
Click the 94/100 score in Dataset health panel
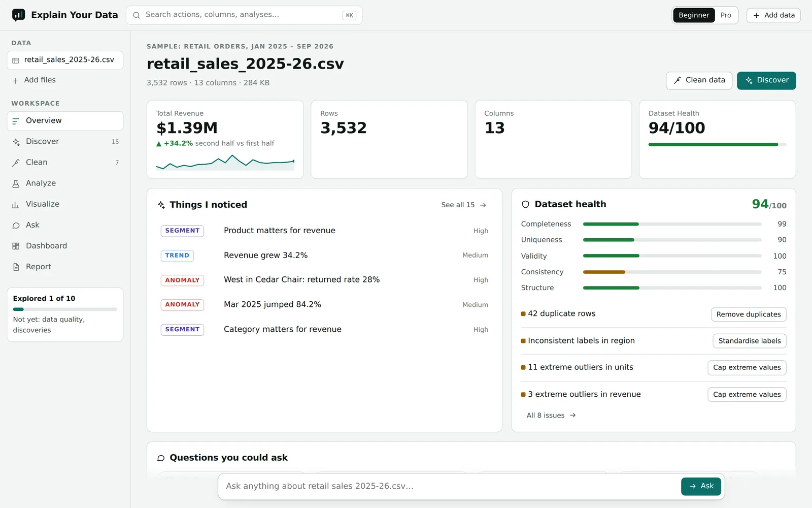[x=769, y=204]
